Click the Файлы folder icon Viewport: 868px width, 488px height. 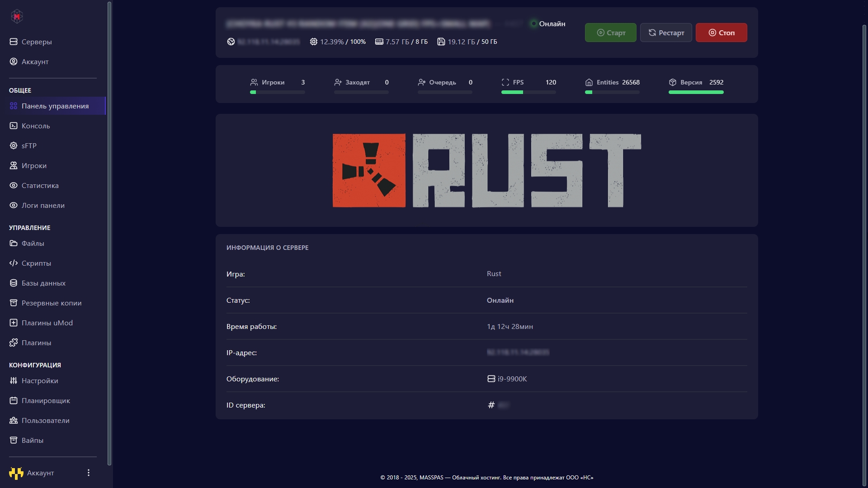(x=14, y=243)
